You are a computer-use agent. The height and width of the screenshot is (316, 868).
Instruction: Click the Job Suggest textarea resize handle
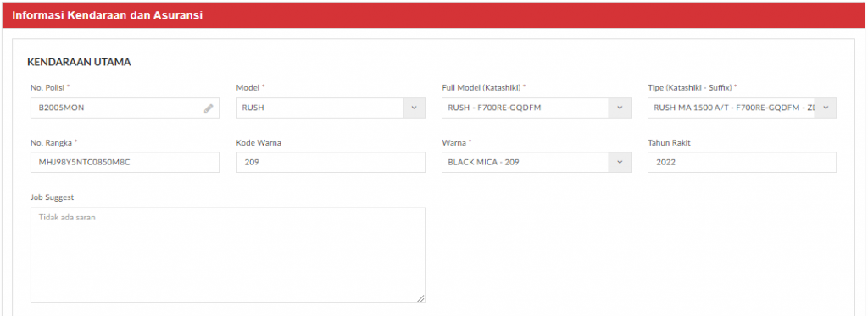420,298
